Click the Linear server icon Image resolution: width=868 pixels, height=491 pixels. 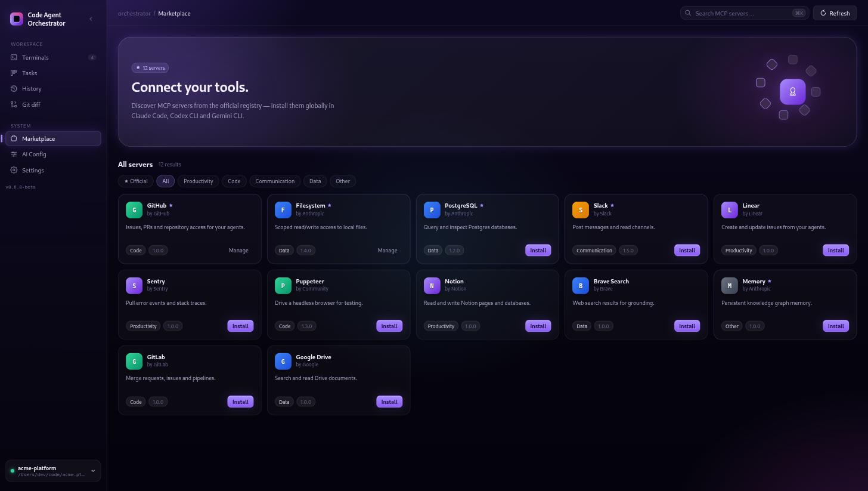(x=730, y=209)
